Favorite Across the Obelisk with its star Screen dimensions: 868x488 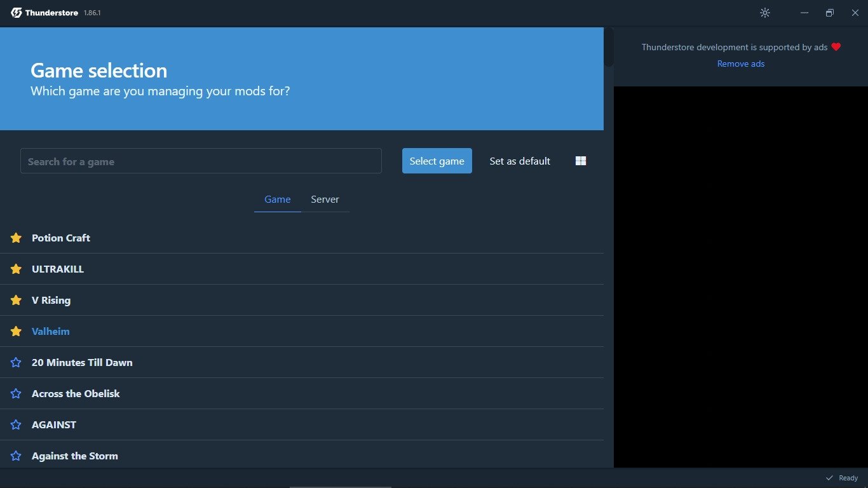pyautogui.click(x=16, y=393)
